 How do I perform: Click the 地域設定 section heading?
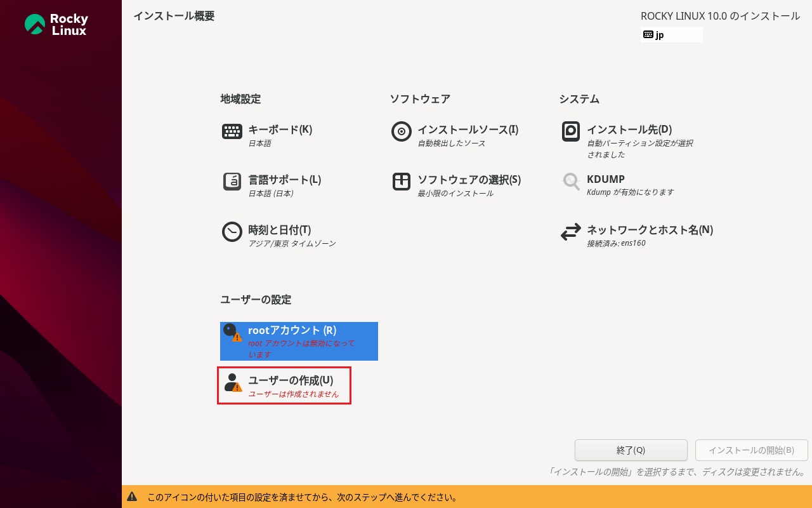pos(240,99)
